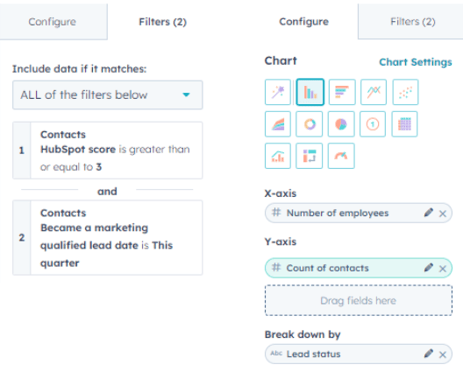
Task: Select the line chart type icon
Action: click(x=374, y=92)
